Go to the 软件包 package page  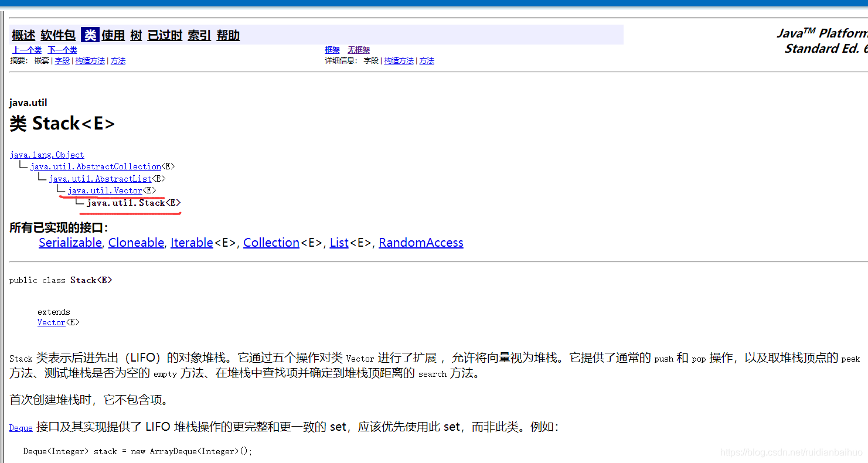tap(58, 35)
